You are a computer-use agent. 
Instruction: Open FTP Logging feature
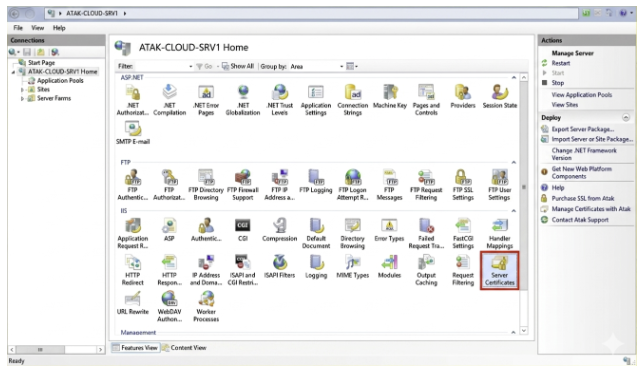[x=316, y=182]
